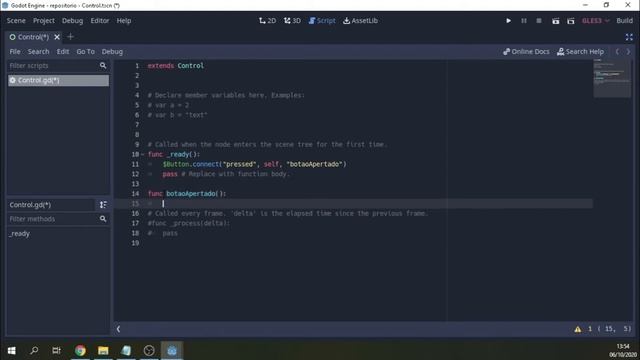
Task: Click the Build button
Action: 624,20
